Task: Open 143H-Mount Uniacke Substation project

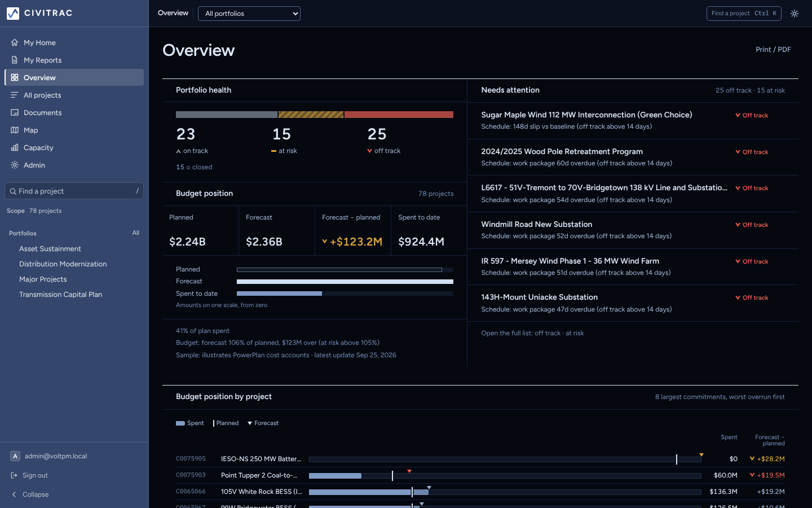Action: pyautogui.click(x=540, y=297)
